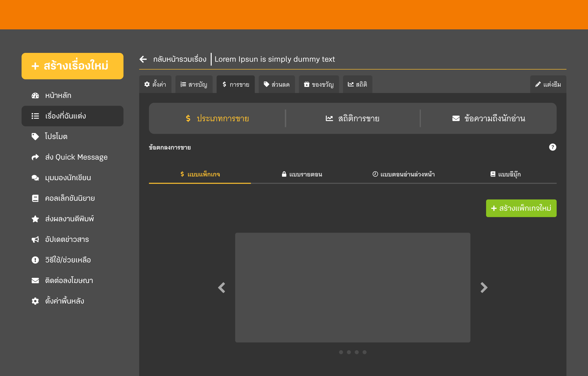Open หน้าหลัก in the sidebar
Viewport: 588px width, 376px height.
(x=72, y=95)
